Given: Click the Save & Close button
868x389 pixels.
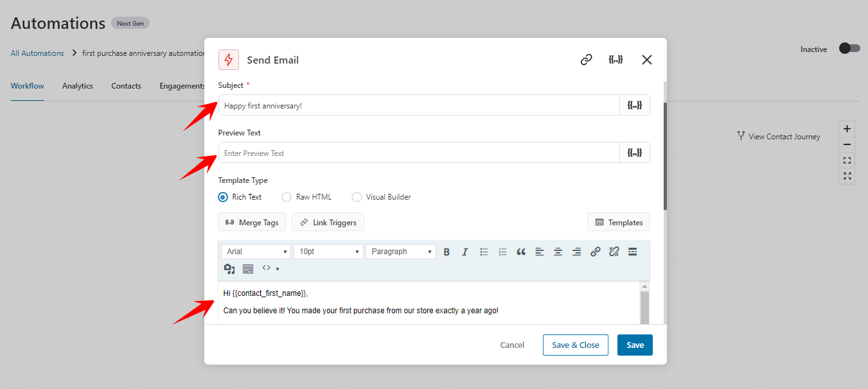Looking at the screenshot, I should click(x=575, y=345).
